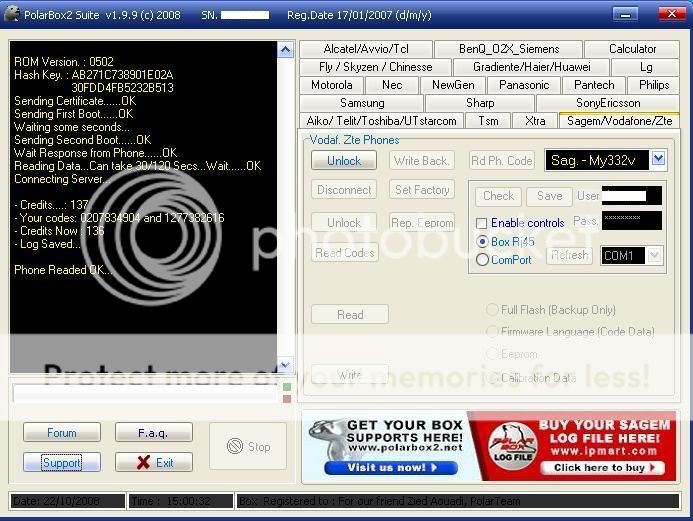Switch to the Calculator tab

(632, 49)
